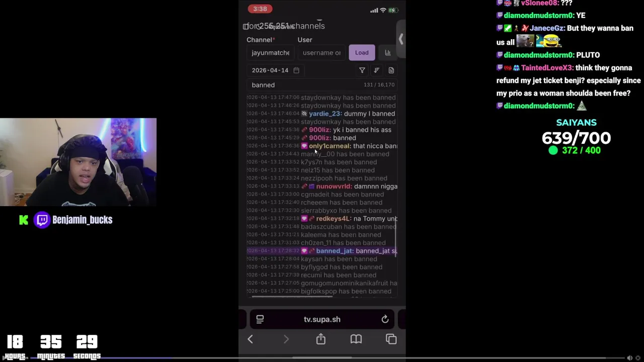The width and height of the screenshot is (644, 362).
Task: Open Safari bookmarks book icon
Action: pos(356,339)
